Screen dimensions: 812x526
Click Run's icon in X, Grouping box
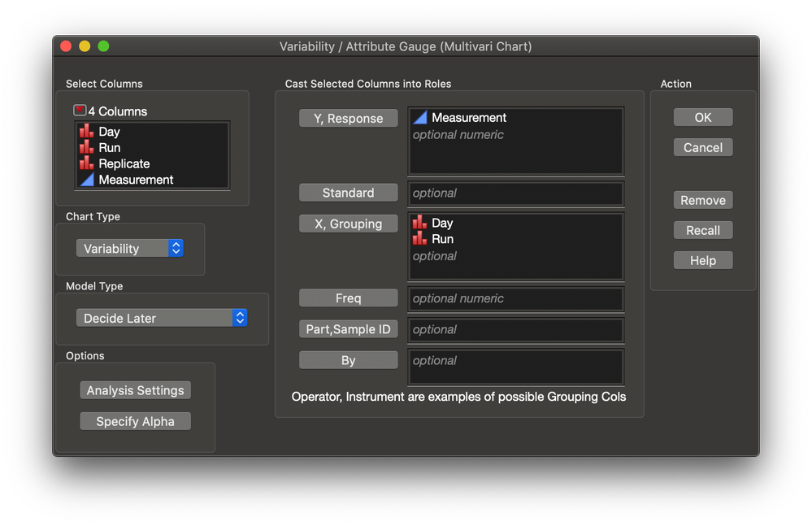tap(419, 239)
